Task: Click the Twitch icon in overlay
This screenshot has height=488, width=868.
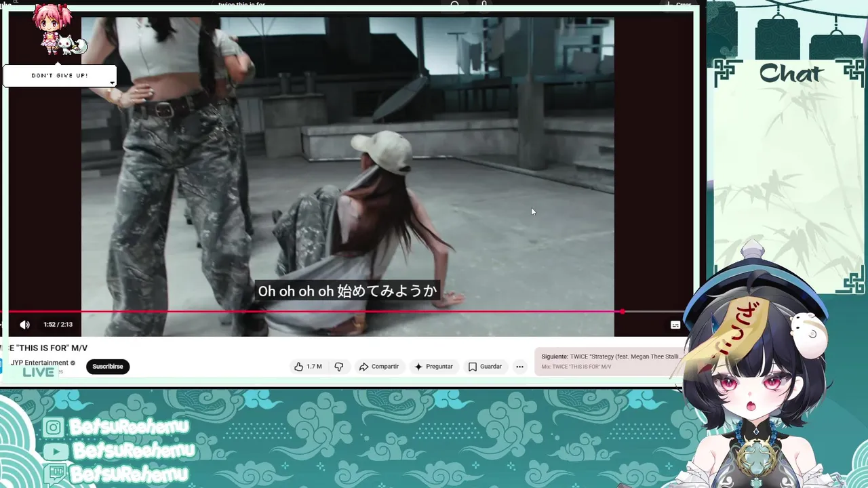Action: pos(56,473)
